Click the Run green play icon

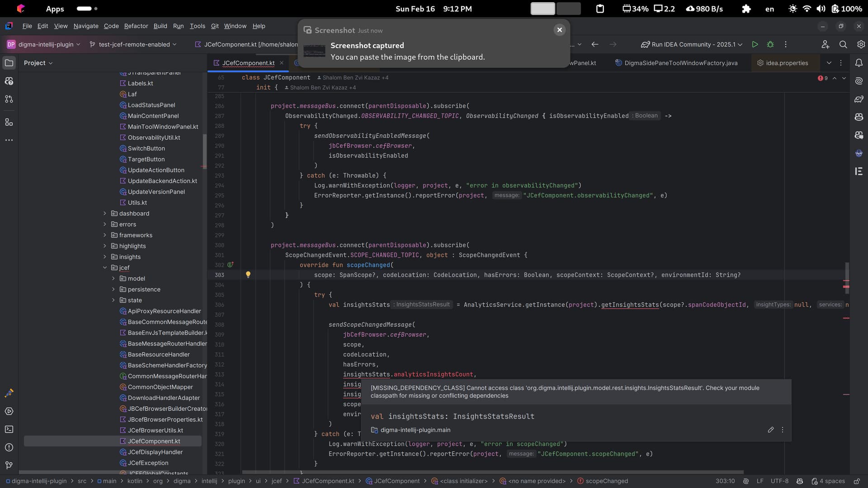[x=755, y=44]
